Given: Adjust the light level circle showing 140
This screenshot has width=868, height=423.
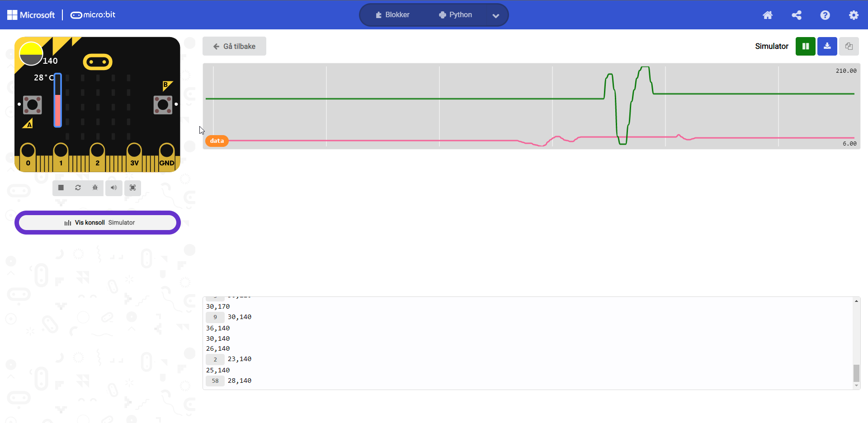Looking at the screenshot, I should (31, 53).
